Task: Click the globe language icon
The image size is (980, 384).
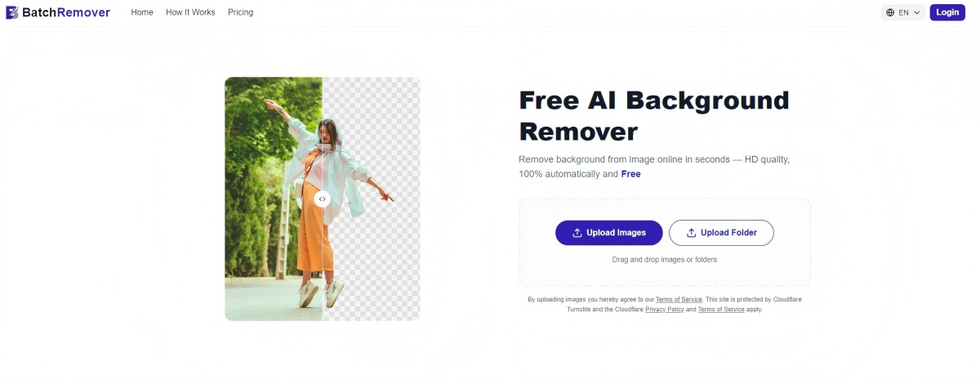Action: pos(890,12)
